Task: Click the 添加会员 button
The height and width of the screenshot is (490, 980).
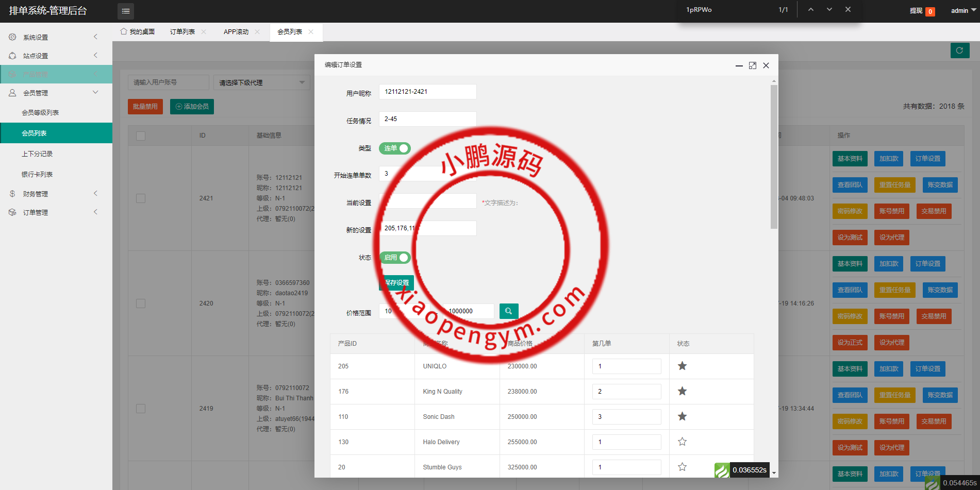Action: [192, 107]
